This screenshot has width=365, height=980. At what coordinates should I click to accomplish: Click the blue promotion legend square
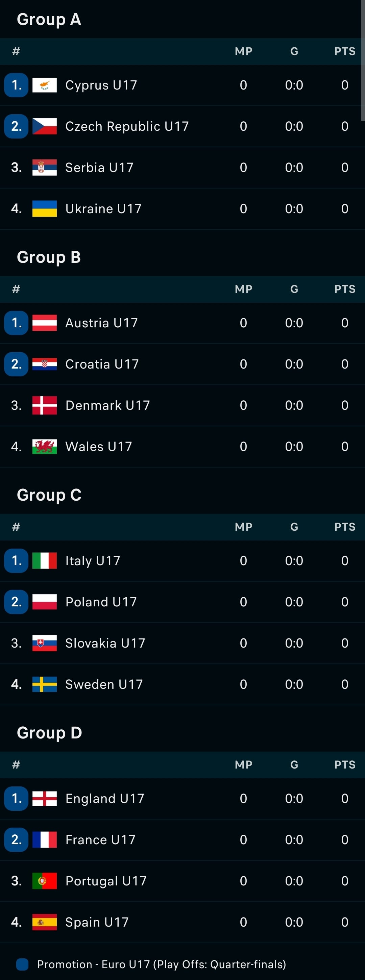[x=22, y=964]
